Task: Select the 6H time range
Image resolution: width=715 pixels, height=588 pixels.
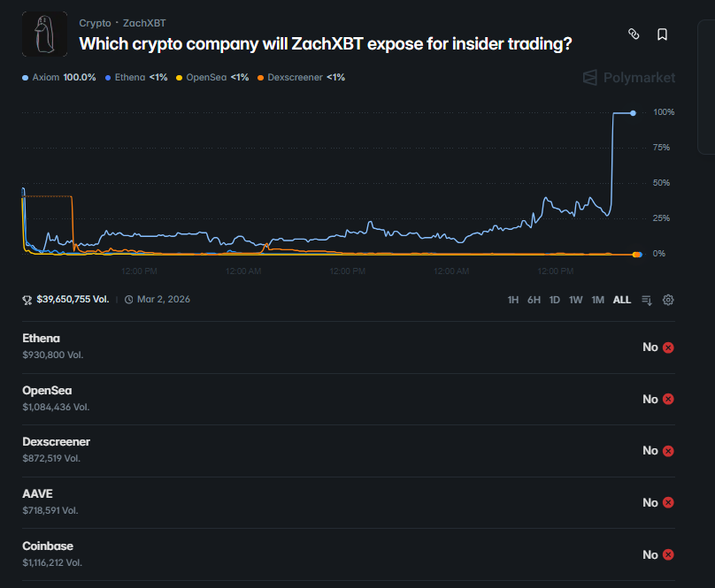Action: pyautogui.click(x=534, y=300)
